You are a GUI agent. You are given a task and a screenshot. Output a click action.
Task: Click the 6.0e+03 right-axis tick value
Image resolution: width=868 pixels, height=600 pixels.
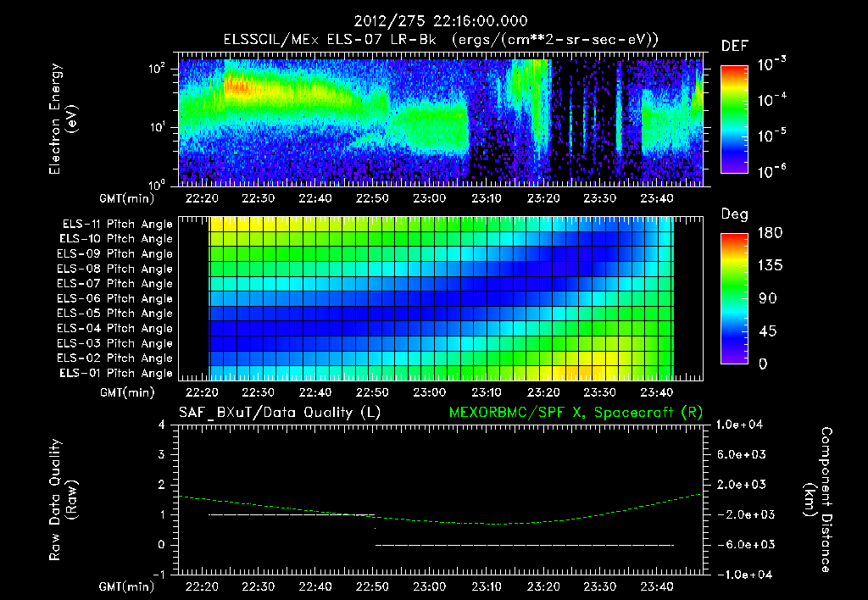[x=741, y=454]
